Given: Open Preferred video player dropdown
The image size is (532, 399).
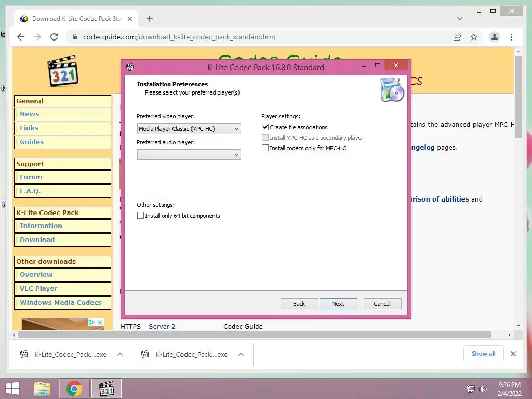Looking at the screenshot, I should pyautogui.click(x=189, y=129).
